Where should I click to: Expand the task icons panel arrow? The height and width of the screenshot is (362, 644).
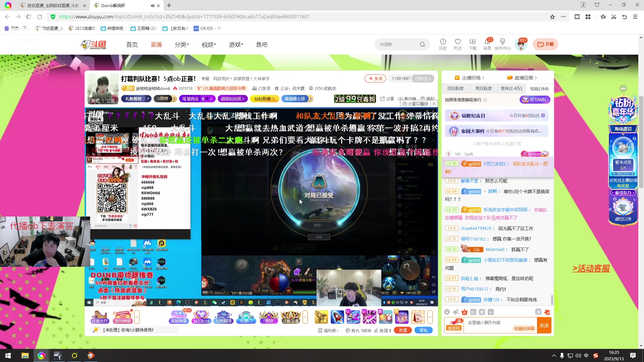pos(137,317)
